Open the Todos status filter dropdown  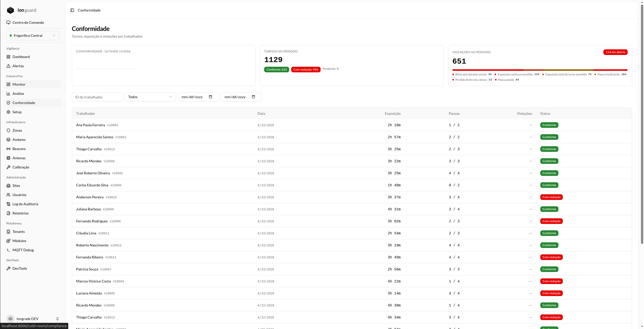pos(150,97)
